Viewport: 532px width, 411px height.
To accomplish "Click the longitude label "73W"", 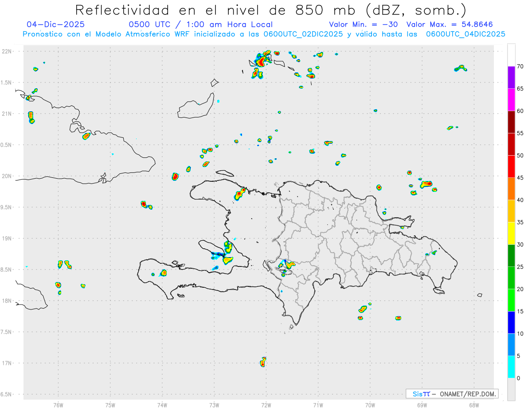I will [214, 405].
